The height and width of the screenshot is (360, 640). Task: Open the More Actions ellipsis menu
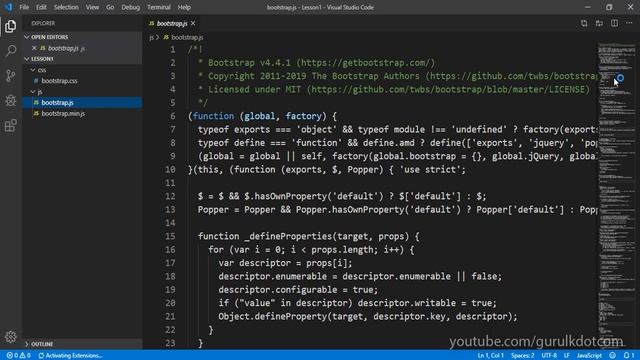(629, 23)
